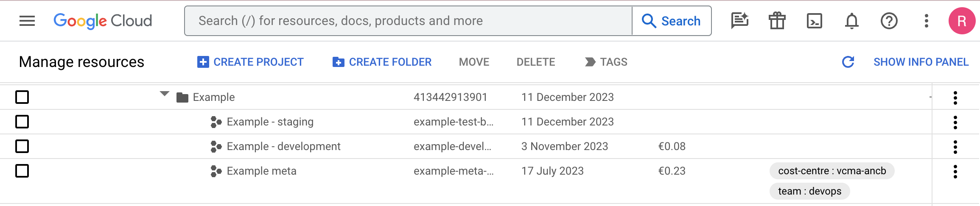Open the Gemini chat assistant icon
The image size is (980, 206).
pyautogui.click(x=739, y=21)
